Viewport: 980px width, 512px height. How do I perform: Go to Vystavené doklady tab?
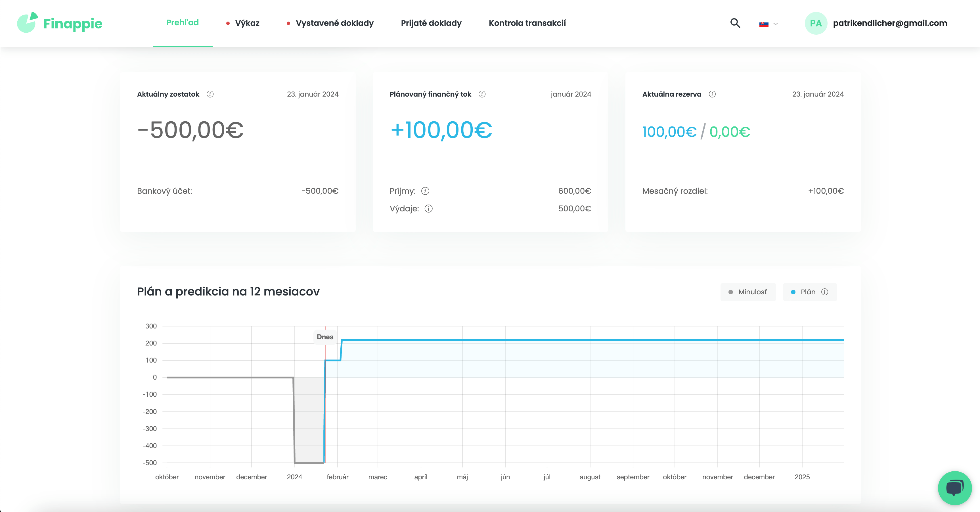pos(330,23)
